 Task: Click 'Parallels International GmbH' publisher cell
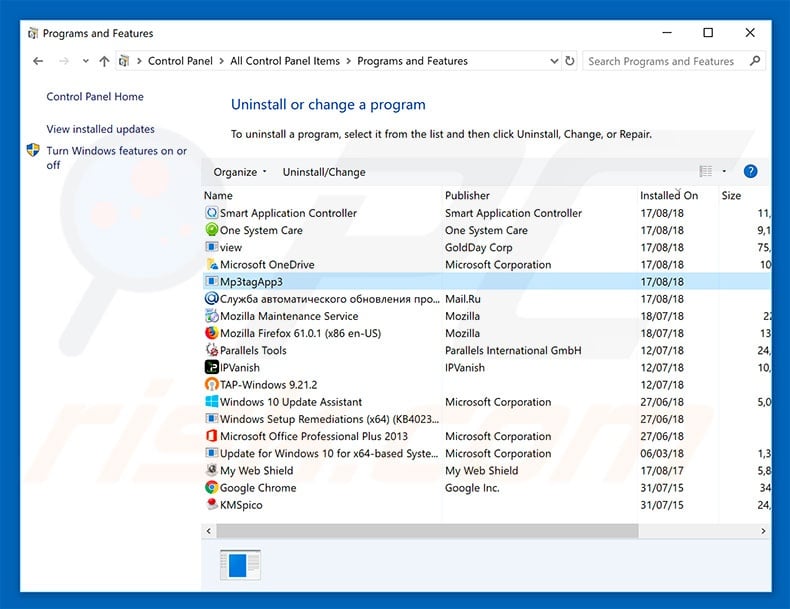pyautogui.click(x=513, y=351)
